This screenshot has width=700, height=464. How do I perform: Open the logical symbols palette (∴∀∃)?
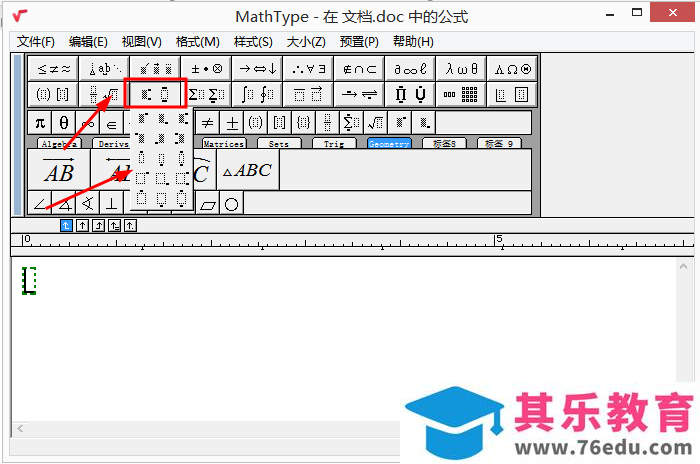coord(308,68)
